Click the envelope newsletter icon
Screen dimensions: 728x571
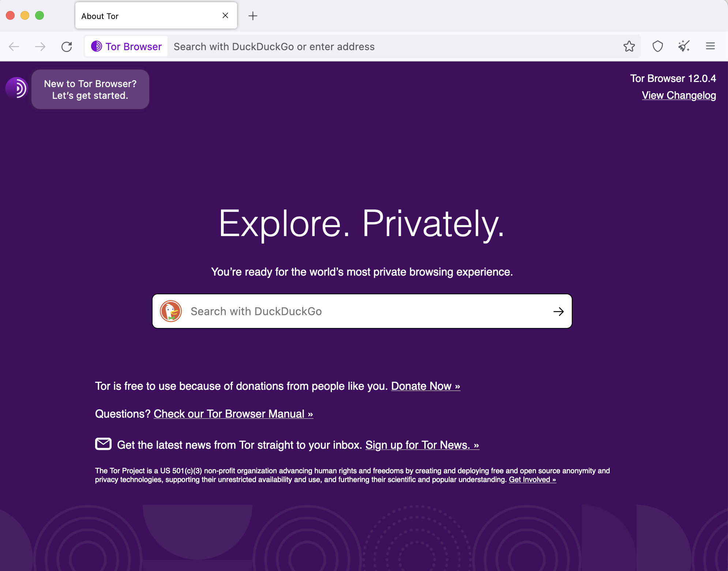coord(103,444)
